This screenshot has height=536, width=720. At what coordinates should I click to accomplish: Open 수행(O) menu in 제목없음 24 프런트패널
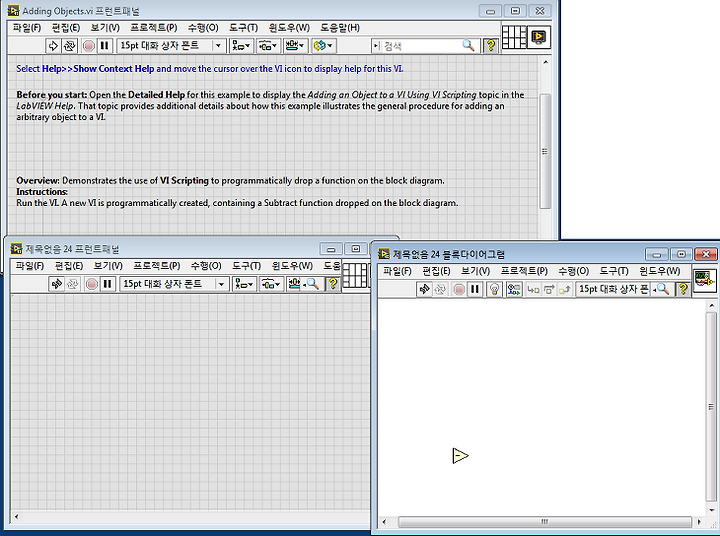(206, 266)
